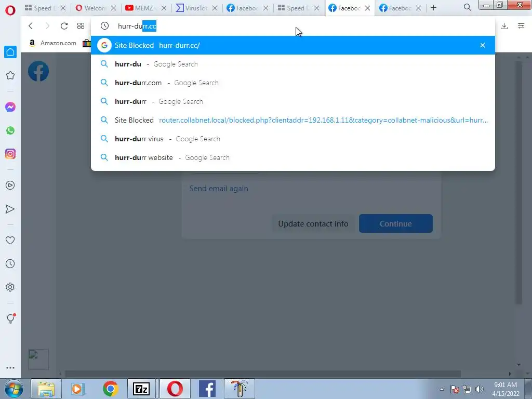Choose the 'hurr-durr virus' search suggestion
The height and width of the screenshot is (399, 532).
[293, 139]
